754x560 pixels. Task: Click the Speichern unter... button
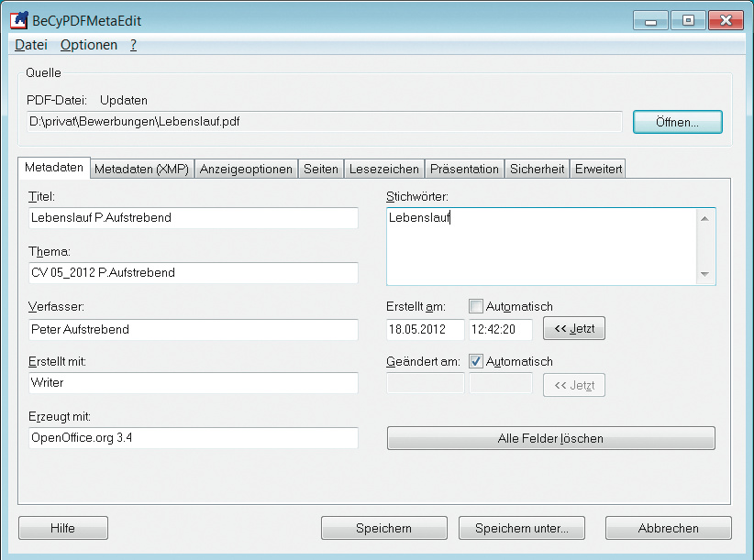(522, 528)
